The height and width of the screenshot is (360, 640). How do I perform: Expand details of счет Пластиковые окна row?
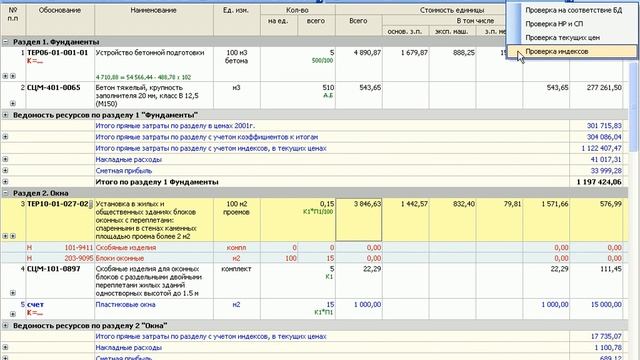pyautogui.click(x=13, y=314)
